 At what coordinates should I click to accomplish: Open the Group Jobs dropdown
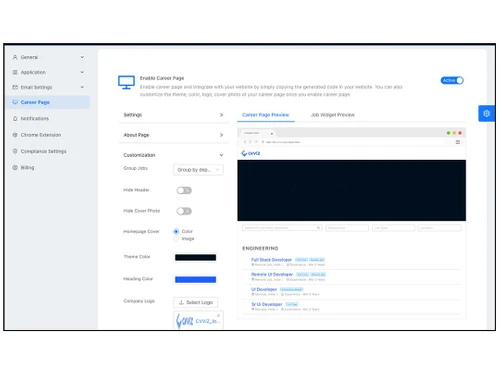click(x=198, y=170)
